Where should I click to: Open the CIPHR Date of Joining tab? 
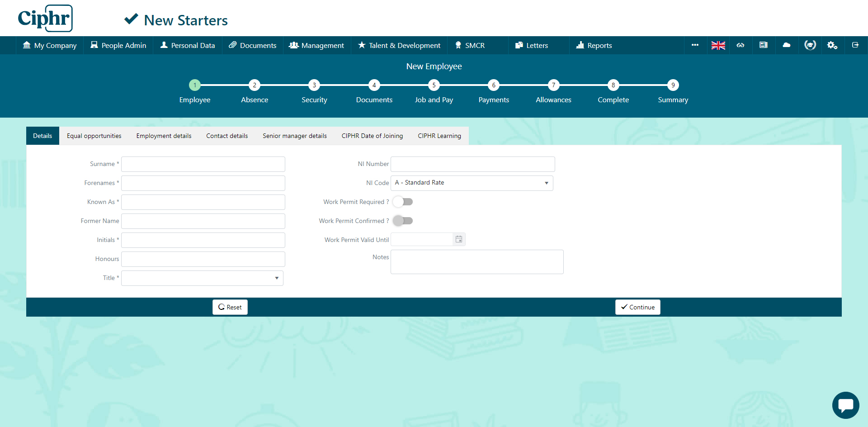tap(372, 136)
